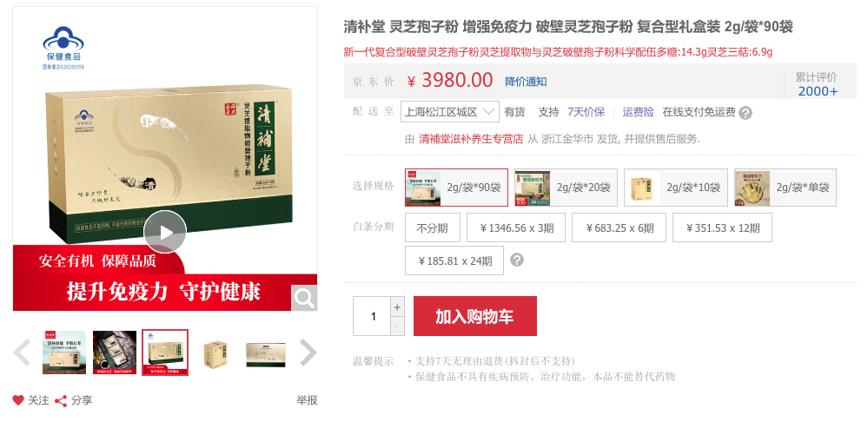Expand the 上海松江区城区 delivery dropdown
Screen dimensions: 868x435
(449, 112)
